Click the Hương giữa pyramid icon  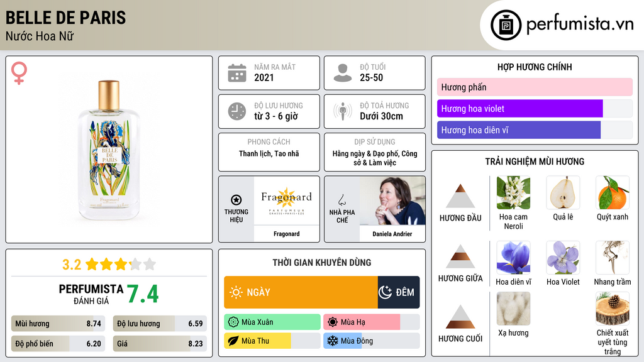[x=460, y=256]
